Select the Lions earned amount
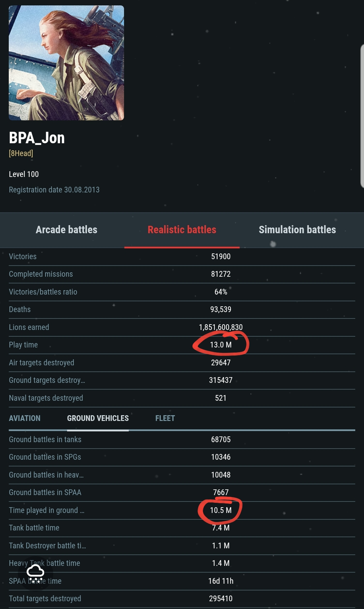This screenshot has width=364, height=609. click(221, 327)
